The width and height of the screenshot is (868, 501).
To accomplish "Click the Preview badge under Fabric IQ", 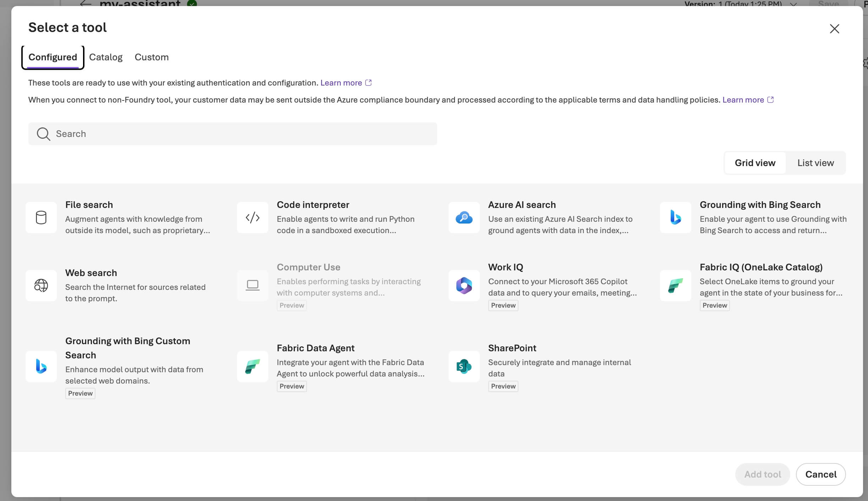I will 715,305.
